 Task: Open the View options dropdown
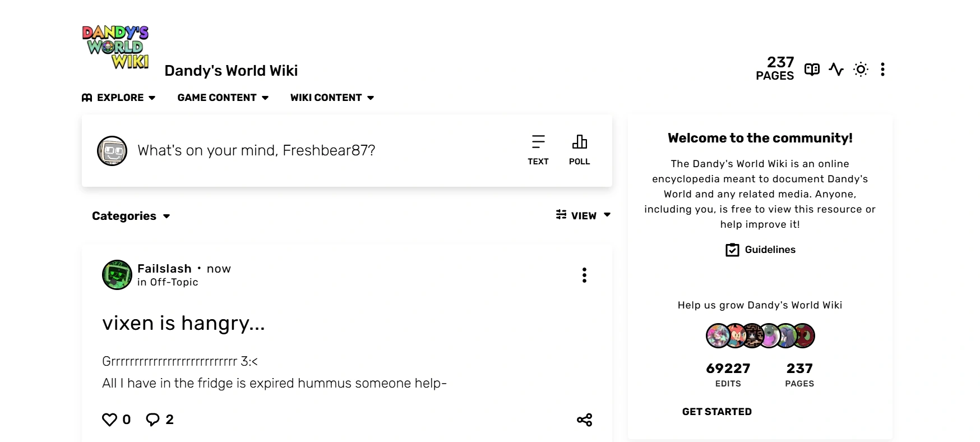pyautogui.click(x=583, y=215)
